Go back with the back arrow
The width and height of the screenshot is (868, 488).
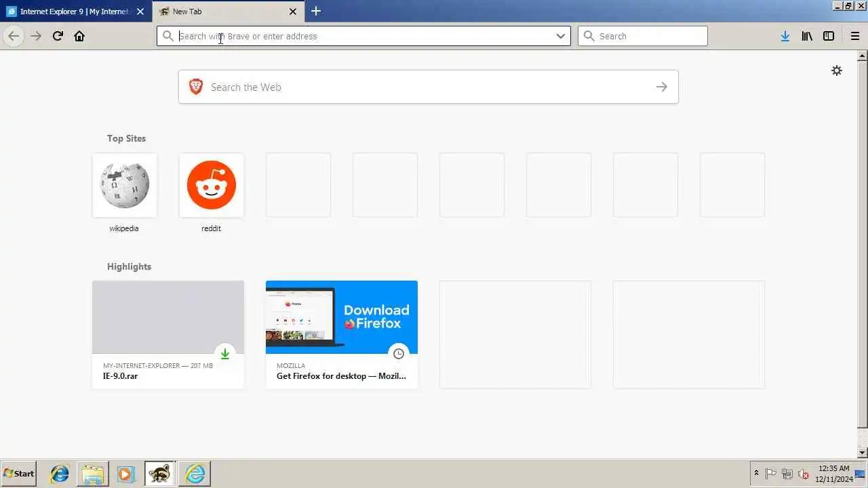(x=14, y=36)
